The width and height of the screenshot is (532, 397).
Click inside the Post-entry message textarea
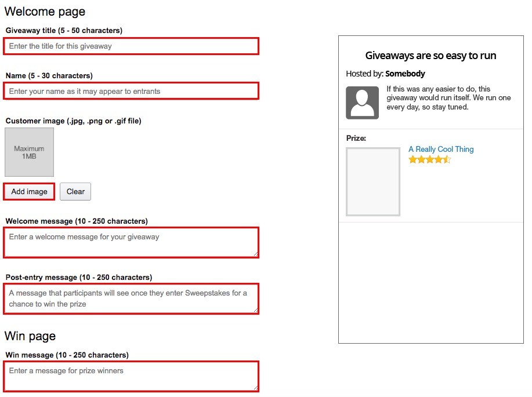pyautogui.click(x=131, y=298)
